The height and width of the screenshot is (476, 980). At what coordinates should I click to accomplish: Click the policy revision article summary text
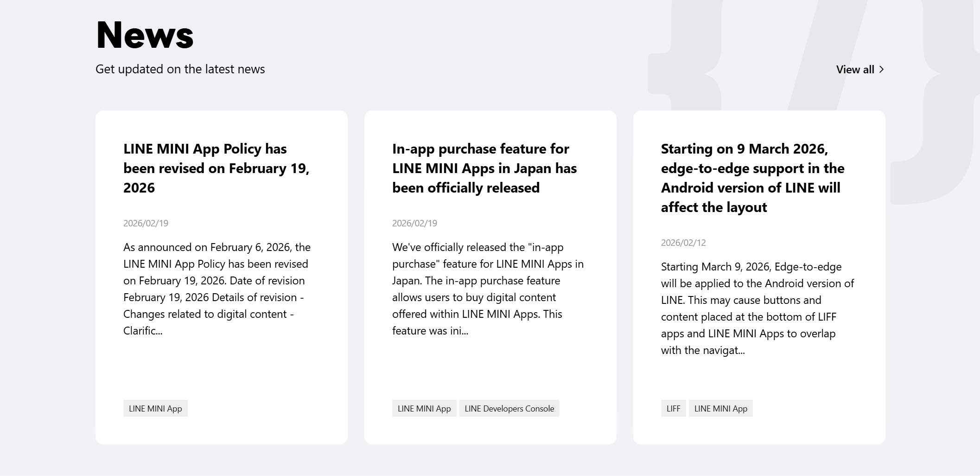pos(217,289)
